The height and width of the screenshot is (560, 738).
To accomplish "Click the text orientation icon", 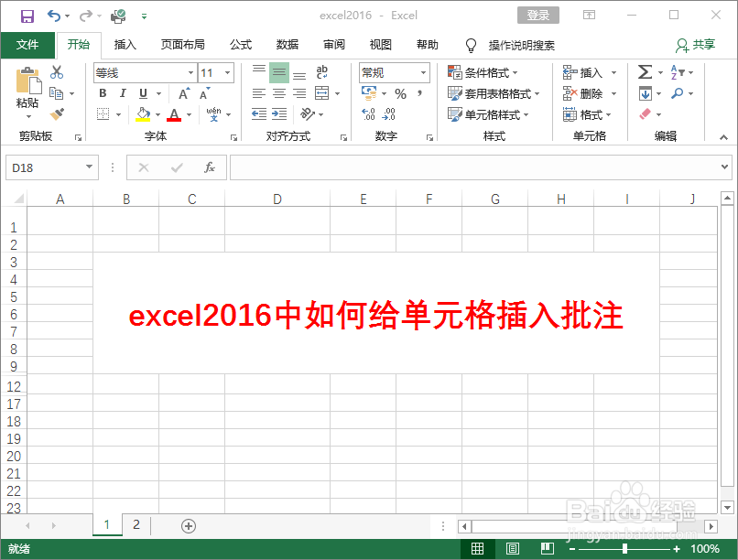I will pyautogui.click(x=309, y=113).
